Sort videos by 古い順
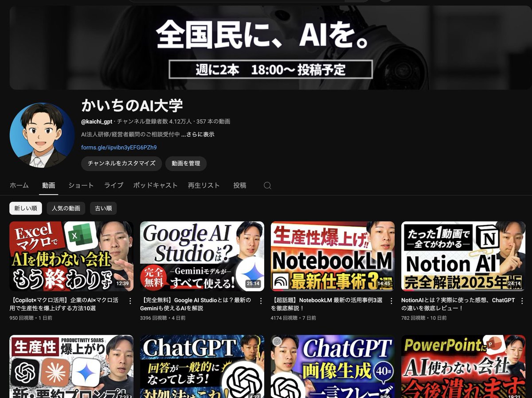The image size is (532, 398). pos(103,208)
